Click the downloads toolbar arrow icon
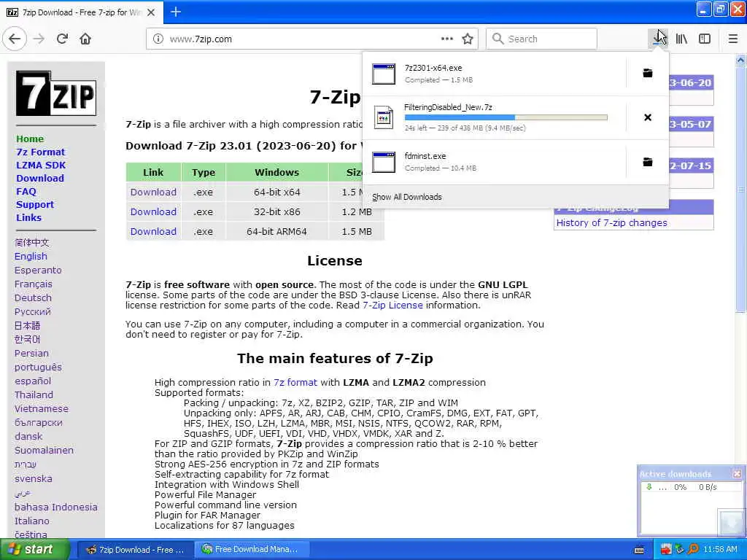Viewport: 747px width, 560px height. [x=659, y=39]
